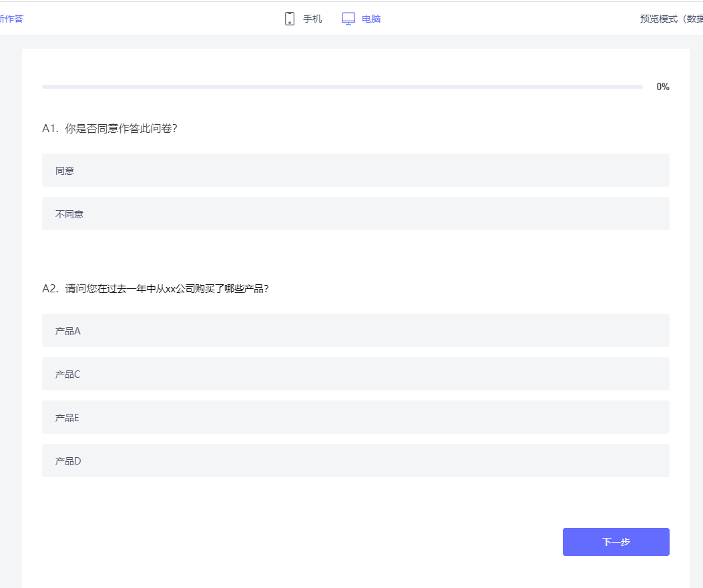Switch to the 手机 preview tab
The width and height of the screenshot is (703, 588).
coord(312,19)
